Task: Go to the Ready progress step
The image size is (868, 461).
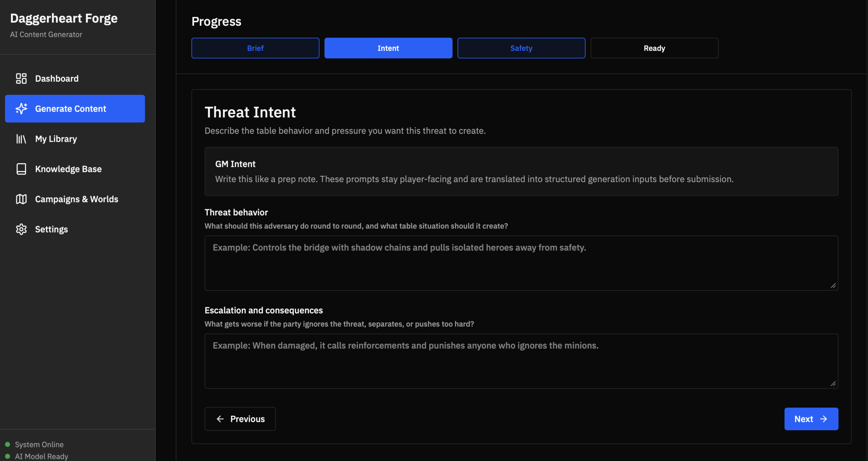Action: pyautogui.click(x=654, y=48)
